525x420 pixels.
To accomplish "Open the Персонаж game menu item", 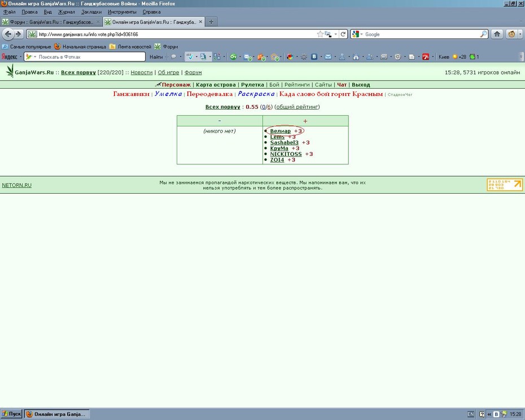I will [x=176, y=85].
